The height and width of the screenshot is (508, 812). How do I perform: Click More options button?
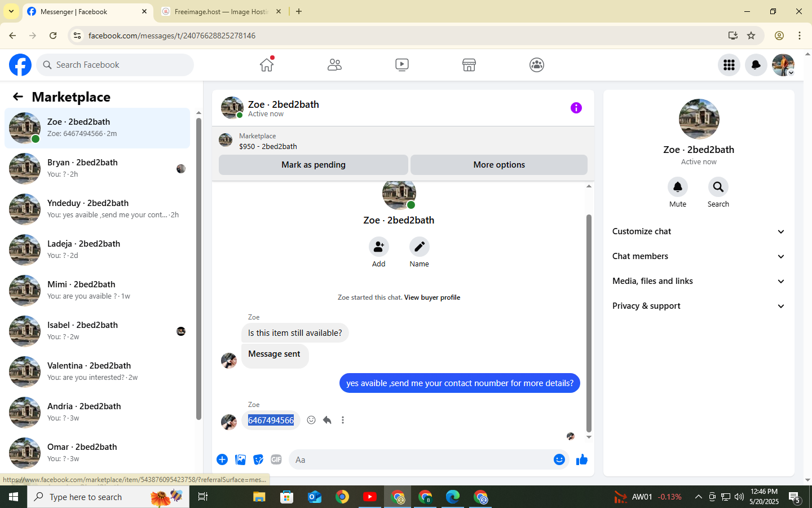pyautogui.click(x=499, y=165)
